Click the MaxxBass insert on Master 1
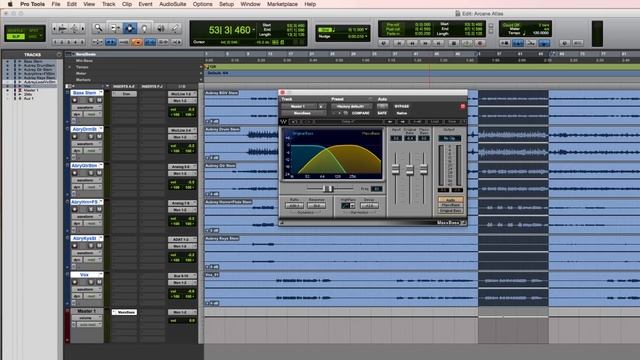 124,312
